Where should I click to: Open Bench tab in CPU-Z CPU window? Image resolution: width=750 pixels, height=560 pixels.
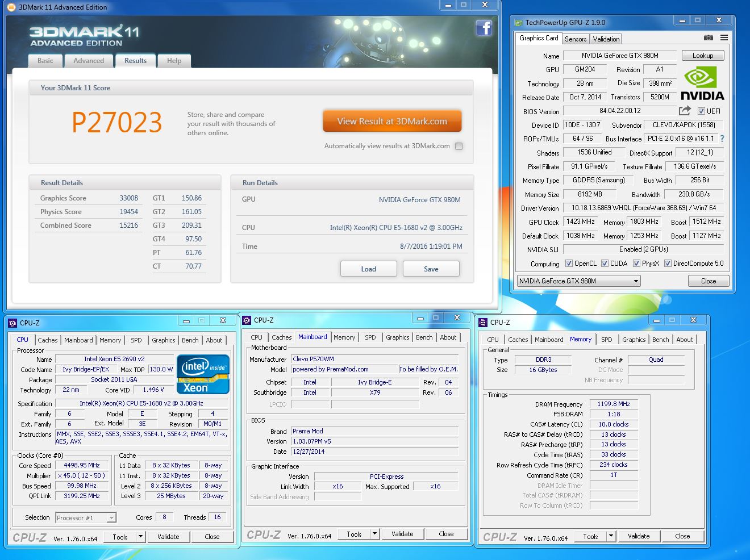190,340
